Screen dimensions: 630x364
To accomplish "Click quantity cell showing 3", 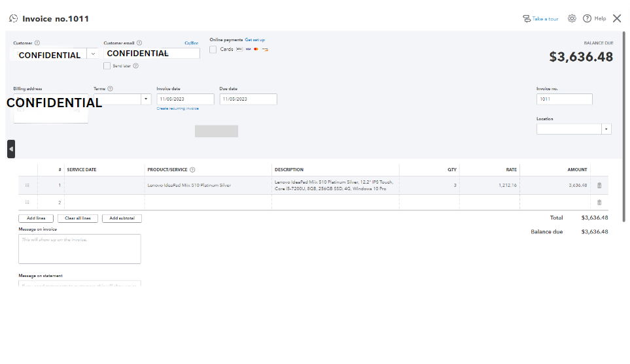I will pos(430,186).
